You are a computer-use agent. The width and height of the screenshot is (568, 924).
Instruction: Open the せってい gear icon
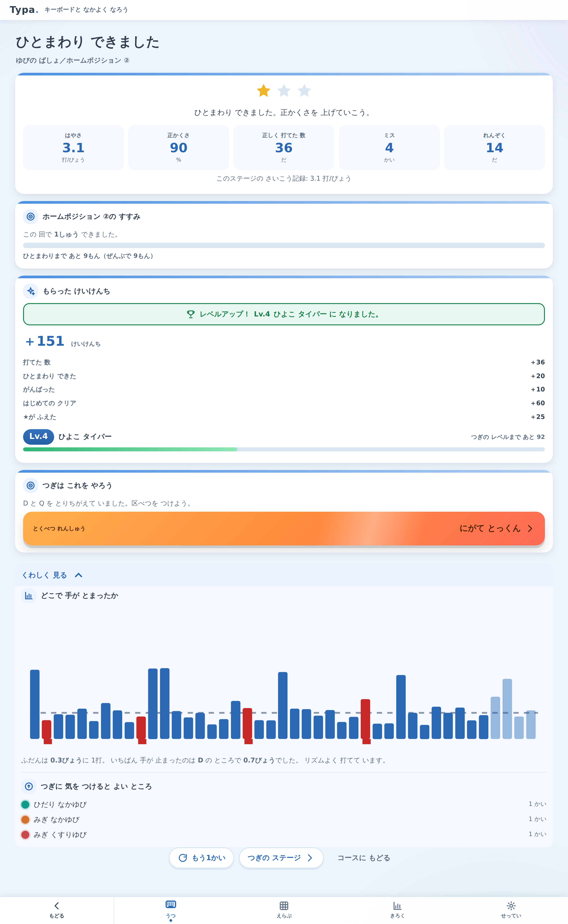511,906
